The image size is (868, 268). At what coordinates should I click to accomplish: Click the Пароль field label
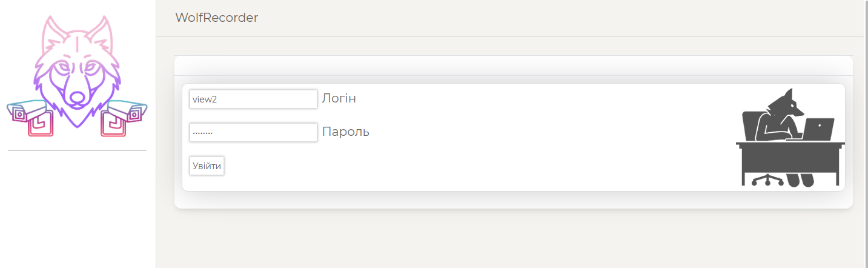[x=345, y=132]
